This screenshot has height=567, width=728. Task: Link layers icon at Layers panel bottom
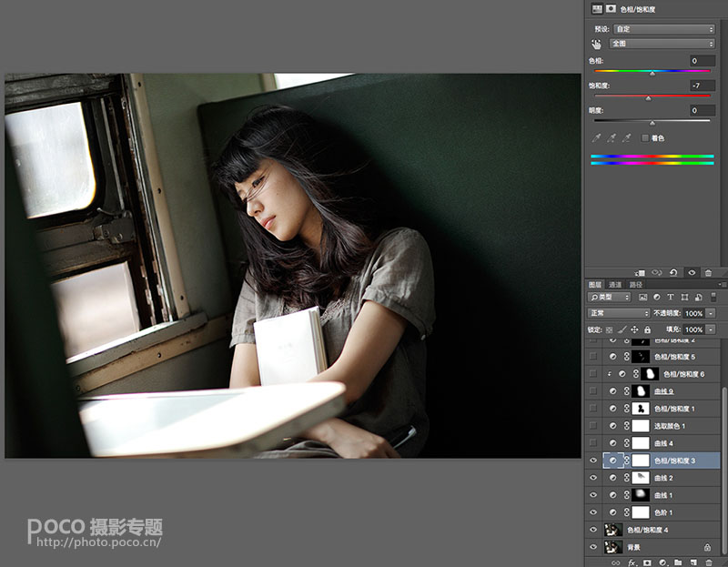pyautogui.click(x=616, y=562)
